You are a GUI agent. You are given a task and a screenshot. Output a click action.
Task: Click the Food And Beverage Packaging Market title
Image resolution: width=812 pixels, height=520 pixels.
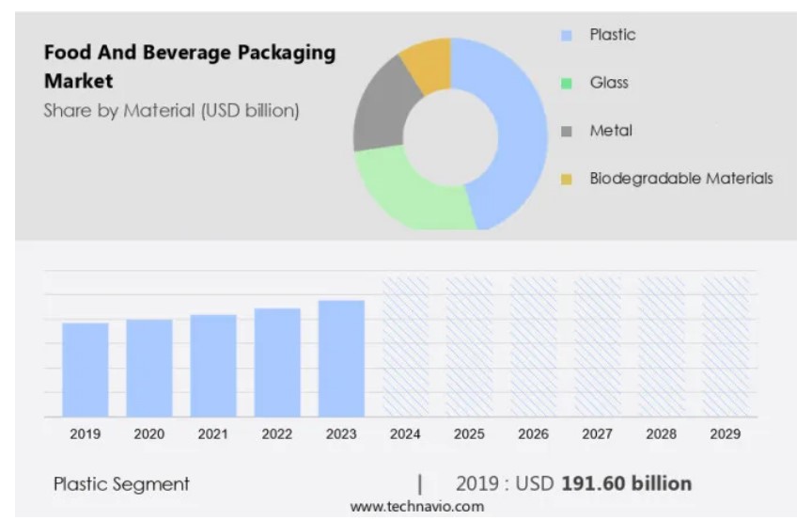click(189, 67)
